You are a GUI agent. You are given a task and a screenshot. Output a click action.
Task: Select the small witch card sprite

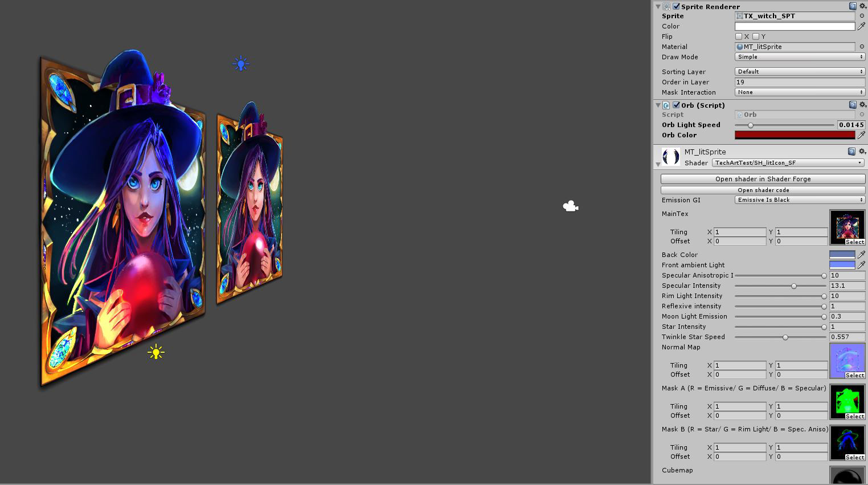click(x=249, y=204)
